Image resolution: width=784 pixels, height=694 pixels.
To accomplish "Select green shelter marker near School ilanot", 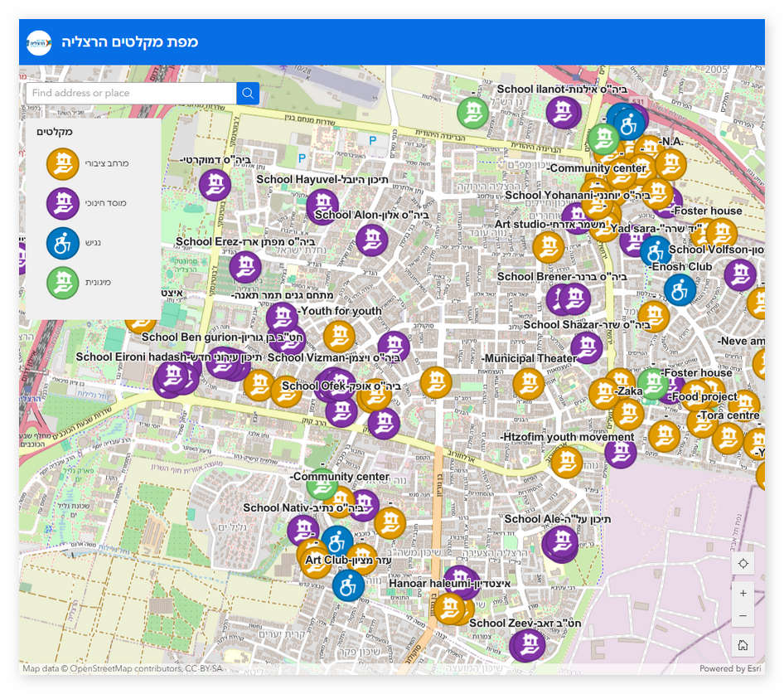I will point(472,113).
